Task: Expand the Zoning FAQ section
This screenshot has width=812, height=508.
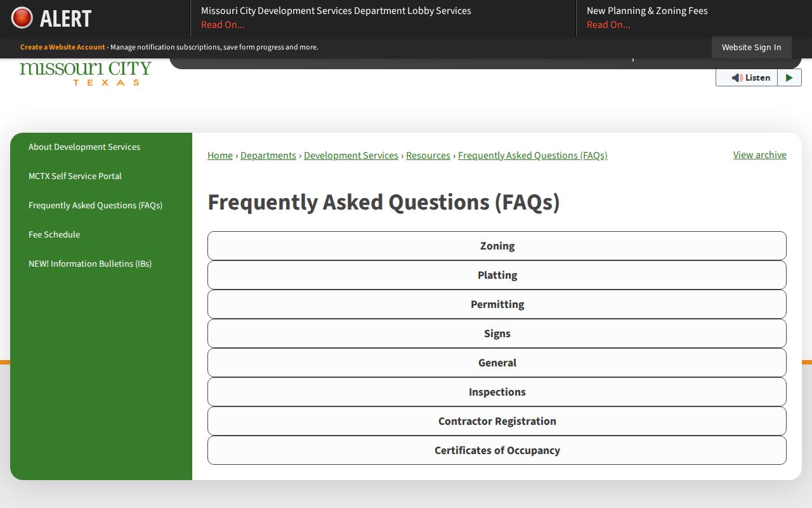Action: click(497, 246)
